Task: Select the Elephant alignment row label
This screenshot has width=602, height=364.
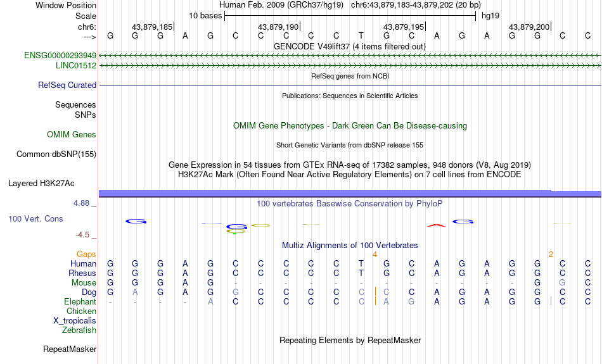Action: coord(80,302)
